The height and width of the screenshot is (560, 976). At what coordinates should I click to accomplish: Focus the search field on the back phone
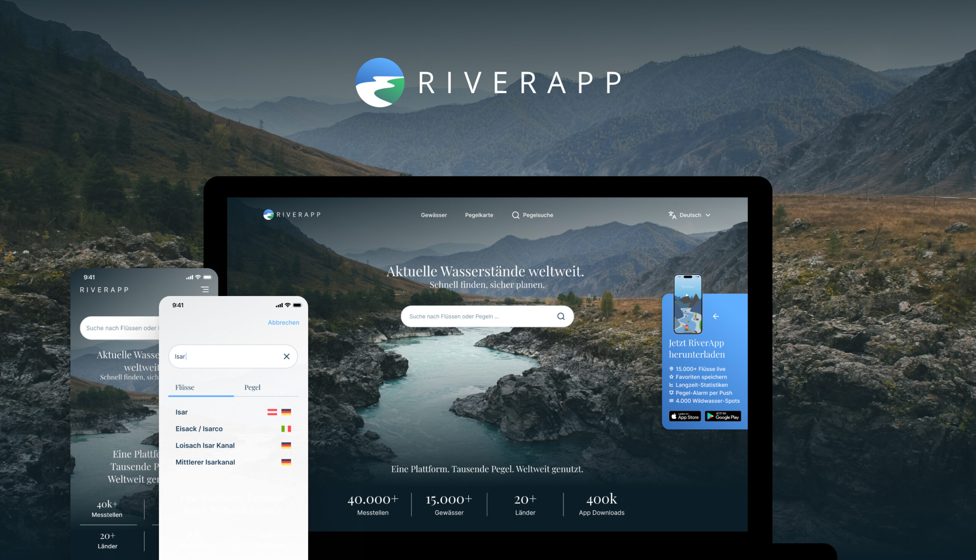[x=120, y=328]
